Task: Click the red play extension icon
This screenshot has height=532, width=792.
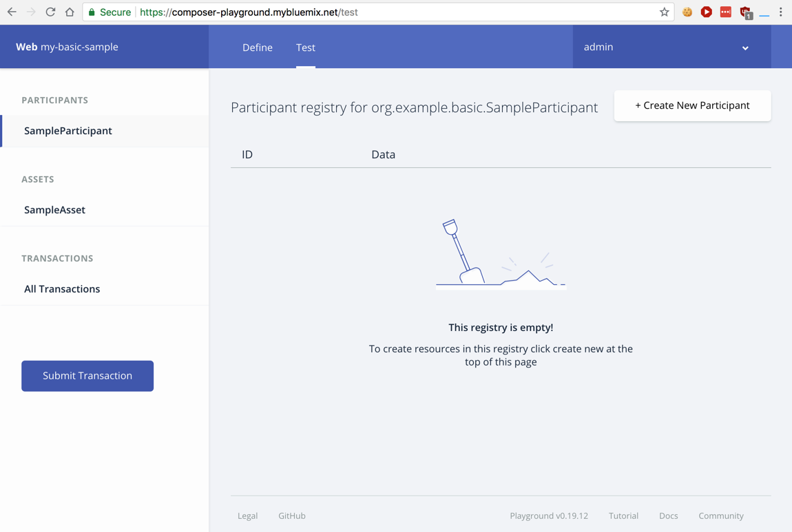Action: click(706, 12)
